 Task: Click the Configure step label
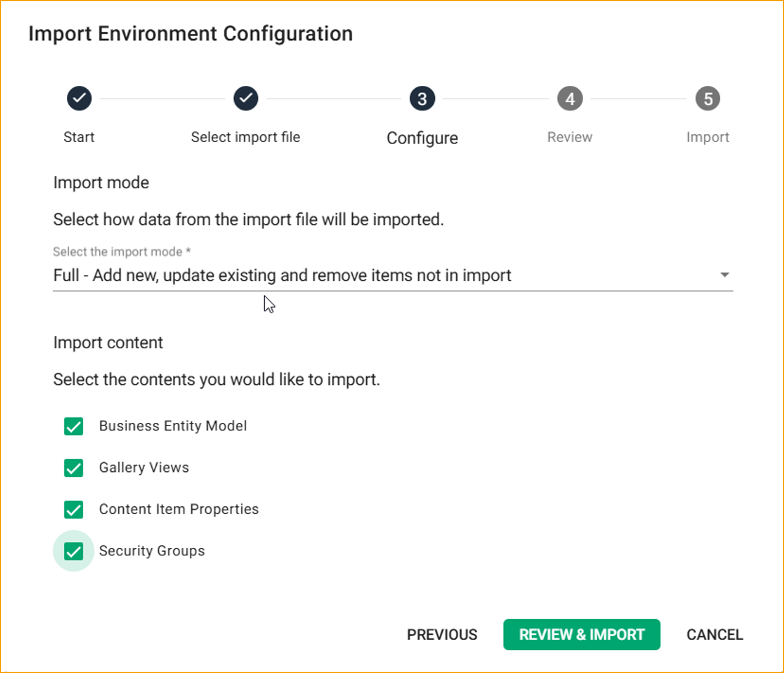422,139
